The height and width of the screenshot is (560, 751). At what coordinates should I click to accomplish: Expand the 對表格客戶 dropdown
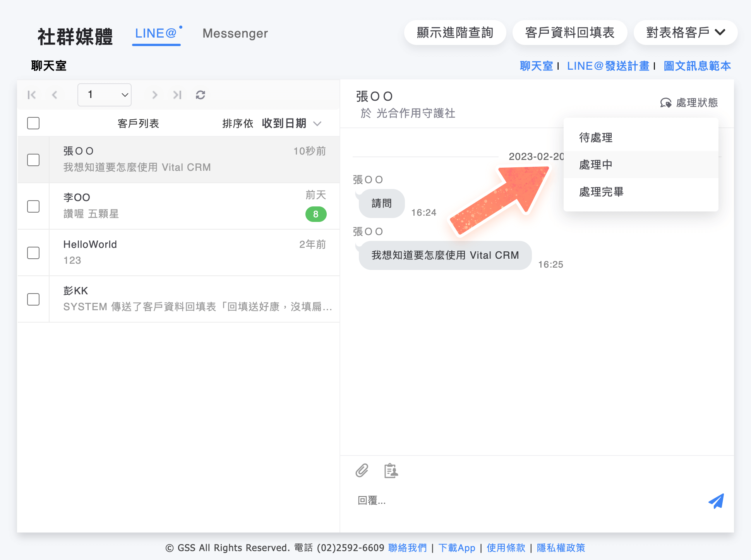[686, 33]
